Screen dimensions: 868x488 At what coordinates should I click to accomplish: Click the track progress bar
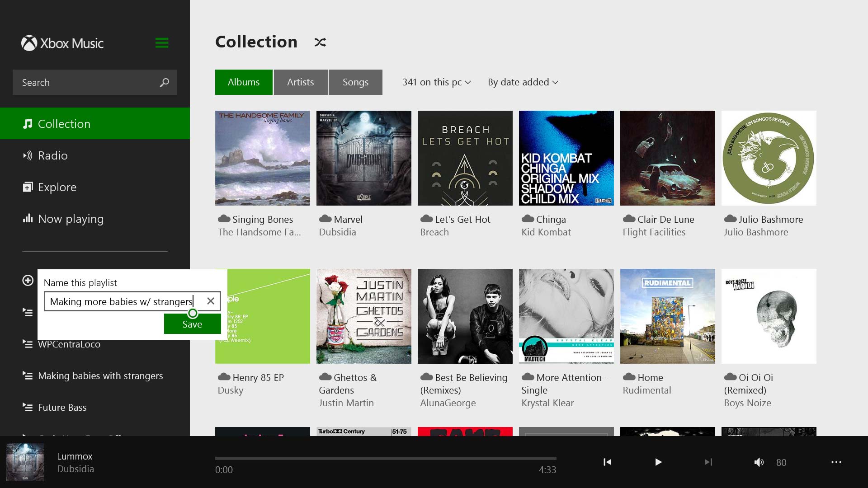(x=385, y=459)
